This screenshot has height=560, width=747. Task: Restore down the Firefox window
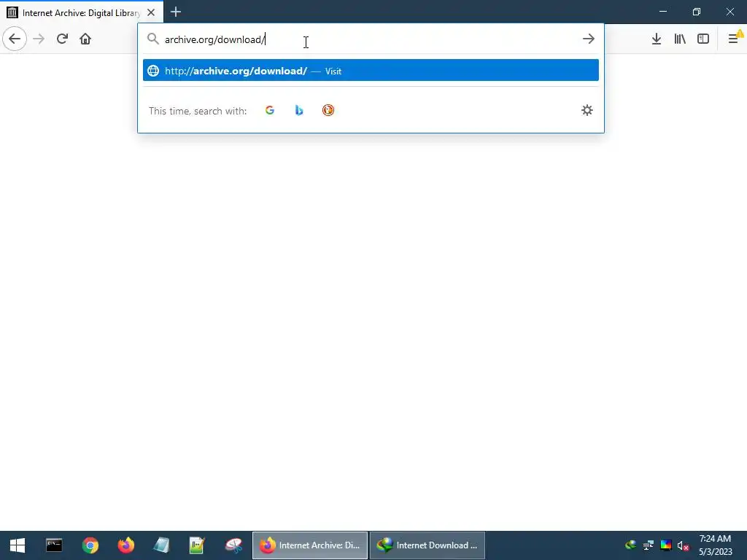click(x=697, y=12)
